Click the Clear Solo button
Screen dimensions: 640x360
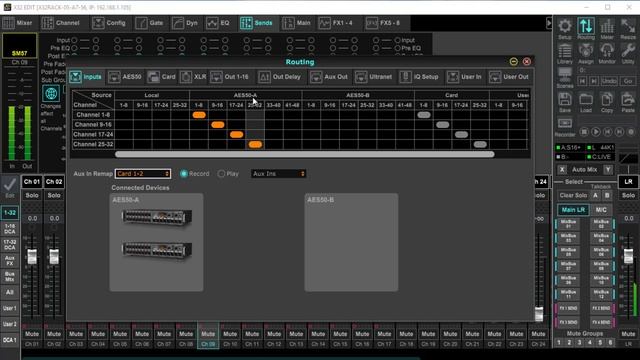click(x=573, y=196)
